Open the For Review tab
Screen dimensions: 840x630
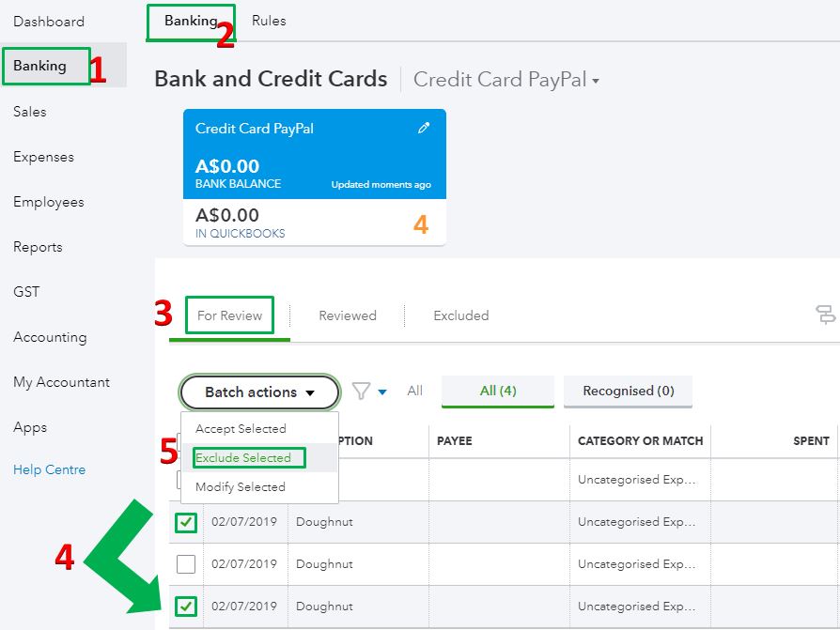pyautogui.click(x=230, y=315)
